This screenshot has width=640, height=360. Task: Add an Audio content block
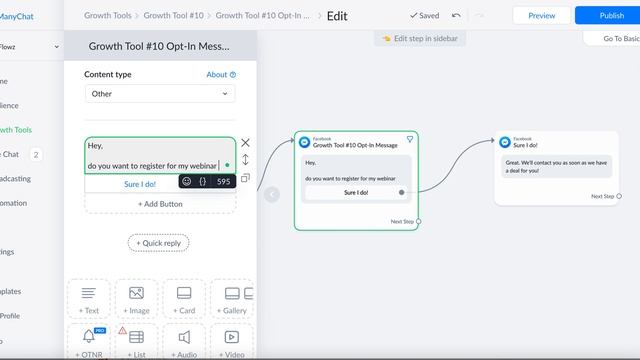click(x=184, y=342)
